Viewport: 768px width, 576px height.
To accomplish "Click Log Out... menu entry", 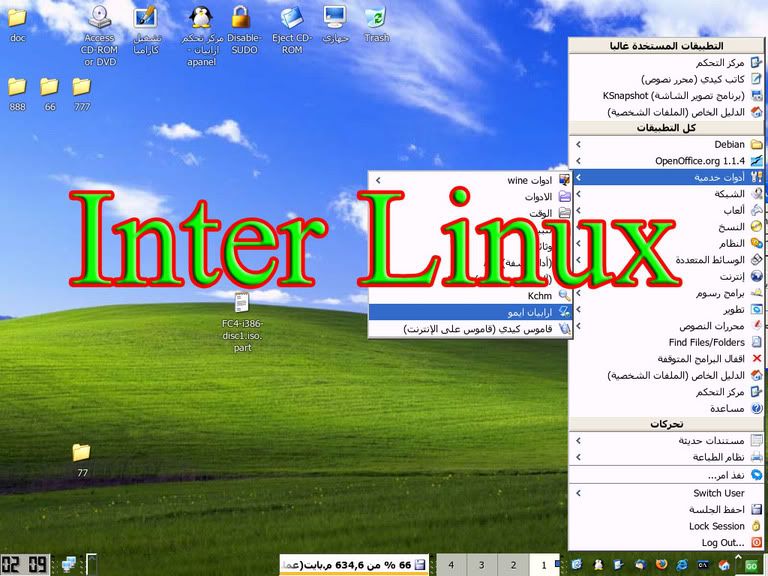I will pyautogui.click(x=666, y=543).
